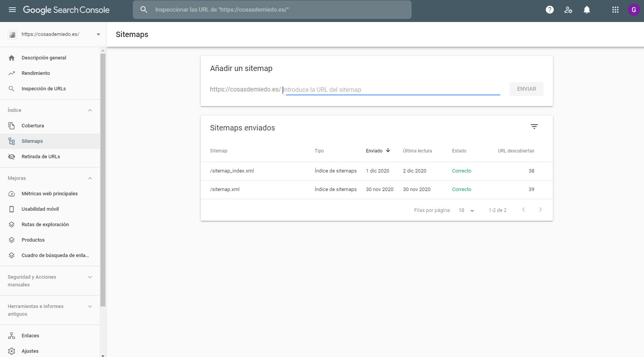The image size is (644, 357).
Task: Click the Inspección de URLs magnifier icon
Action: click(12, 89)
